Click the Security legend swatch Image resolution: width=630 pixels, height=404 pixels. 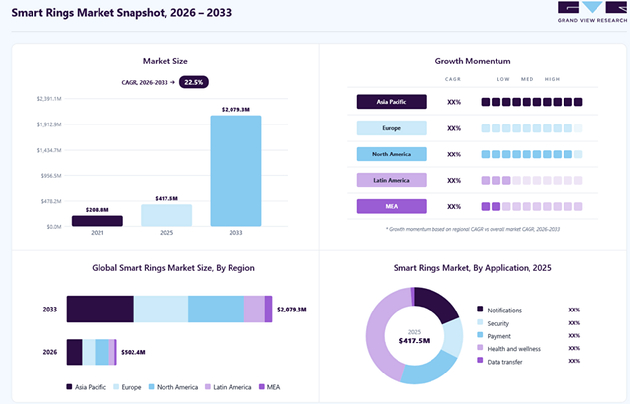pos(480,322)
